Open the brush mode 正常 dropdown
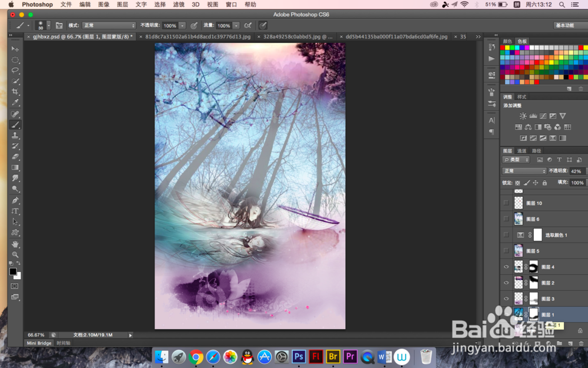The image size is (588, 368). [x=108, y=25]
